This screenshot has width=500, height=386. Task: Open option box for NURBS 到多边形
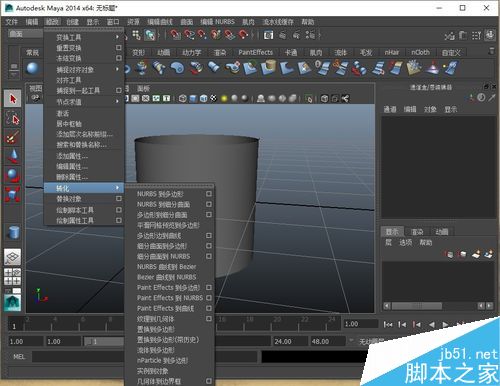click(x=209, y=194)
